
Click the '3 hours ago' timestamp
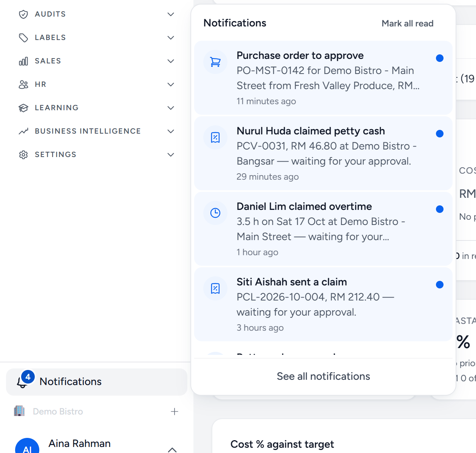click(x=260, y=328)
